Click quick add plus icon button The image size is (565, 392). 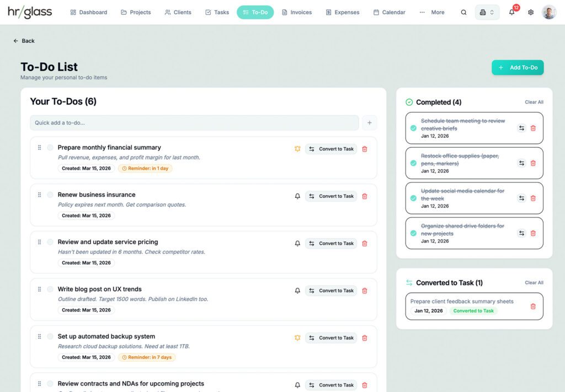pyautogui.click(x=369, y=123)
